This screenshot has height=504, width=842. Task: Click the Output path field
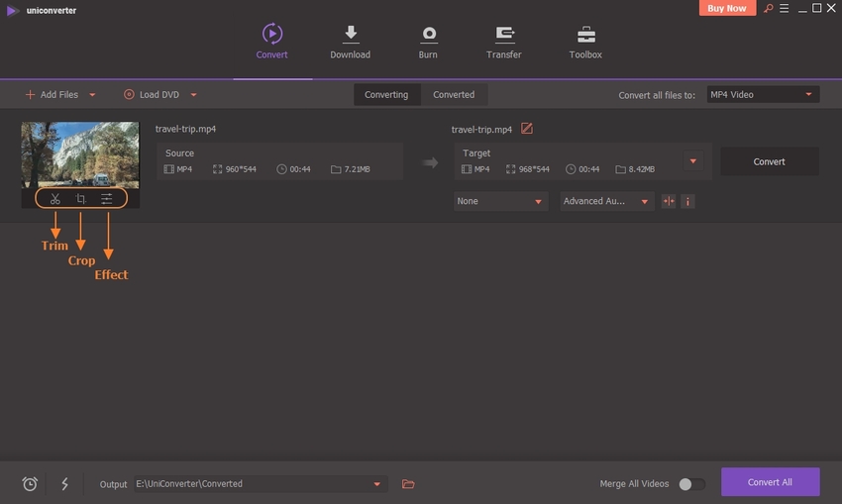(x=253, y=484)
